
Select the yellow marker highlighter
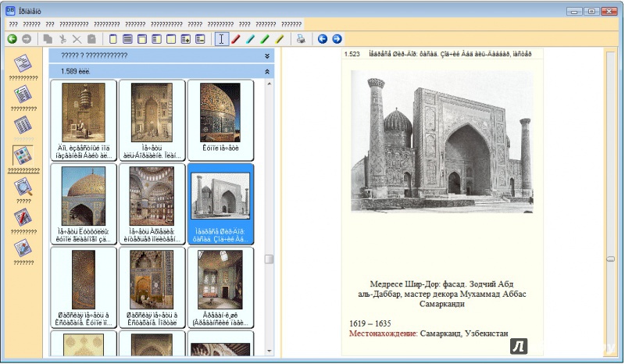279,38
